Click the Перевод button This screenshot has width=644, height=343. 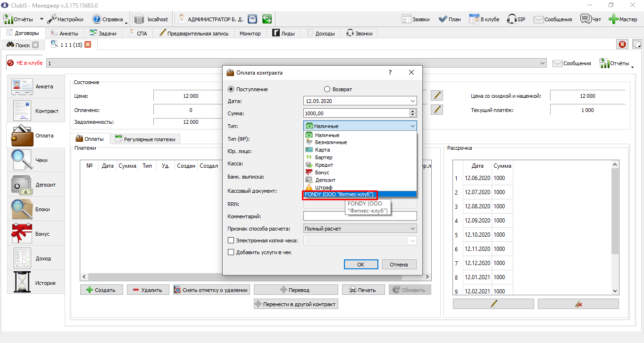click(x=295, y=290)
